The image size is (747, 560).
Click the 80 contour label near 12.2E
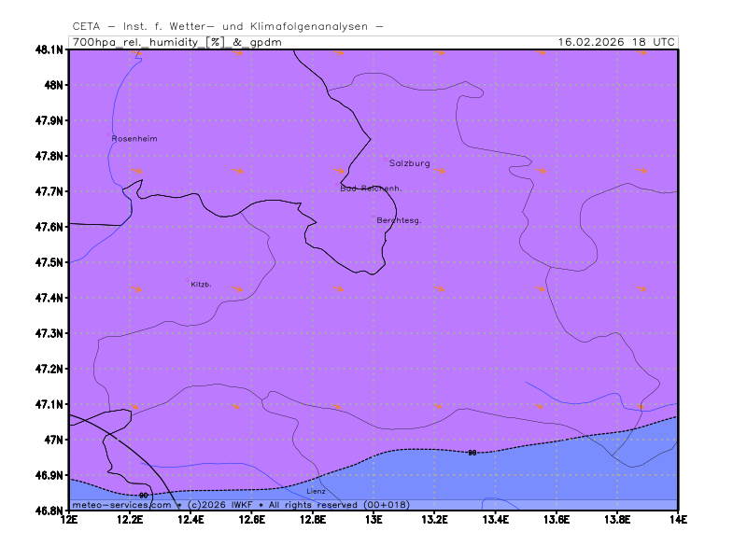coord(143,495)
